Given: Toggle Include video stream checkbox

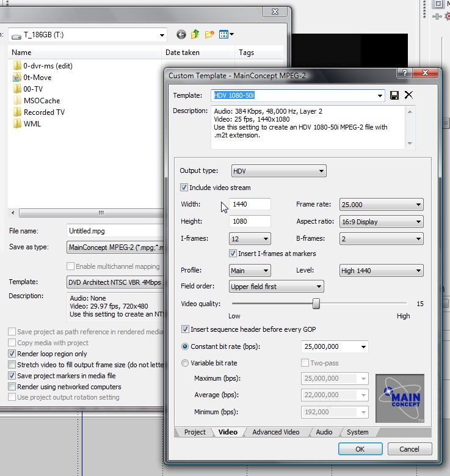Looking at the screenshot, I should click(184, 188).
